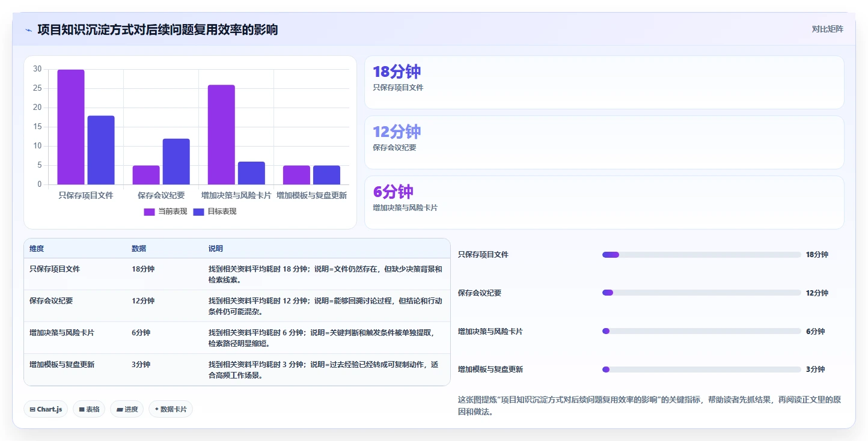Image resolution: width=868 pixels, height=441 pixels.
Task: Click the 数据 column header
Action: [139, 249]
